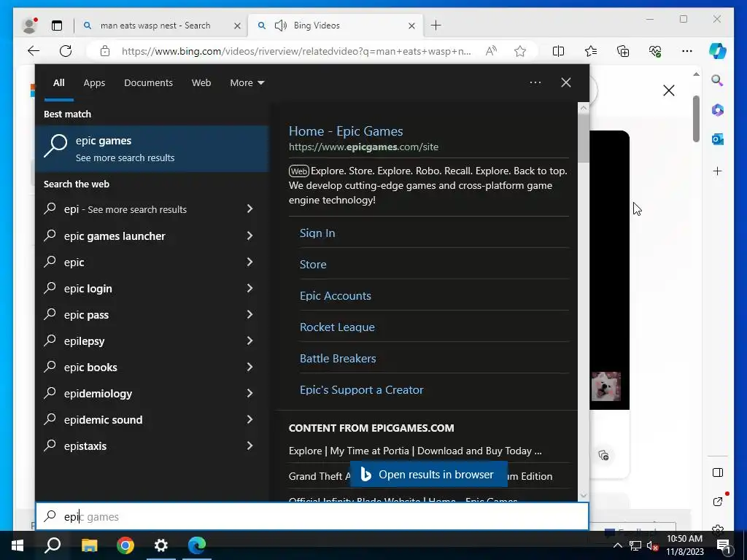The image size is (747, 560).
Task: Add a sidebar app with plus icon
Action: click(718, 171)
